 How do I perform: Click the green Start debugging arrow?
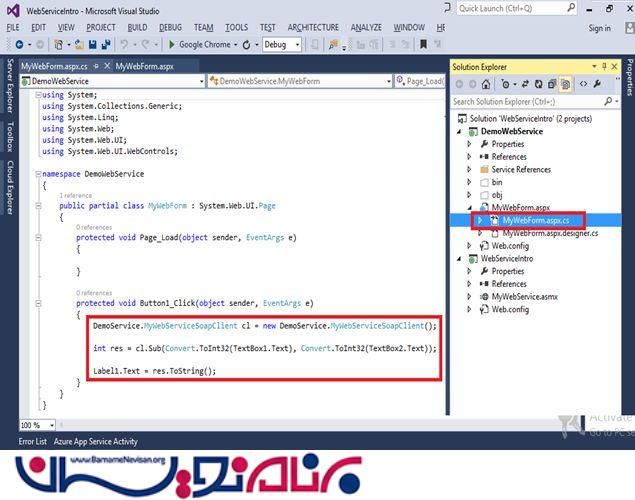tap(172, 45)
